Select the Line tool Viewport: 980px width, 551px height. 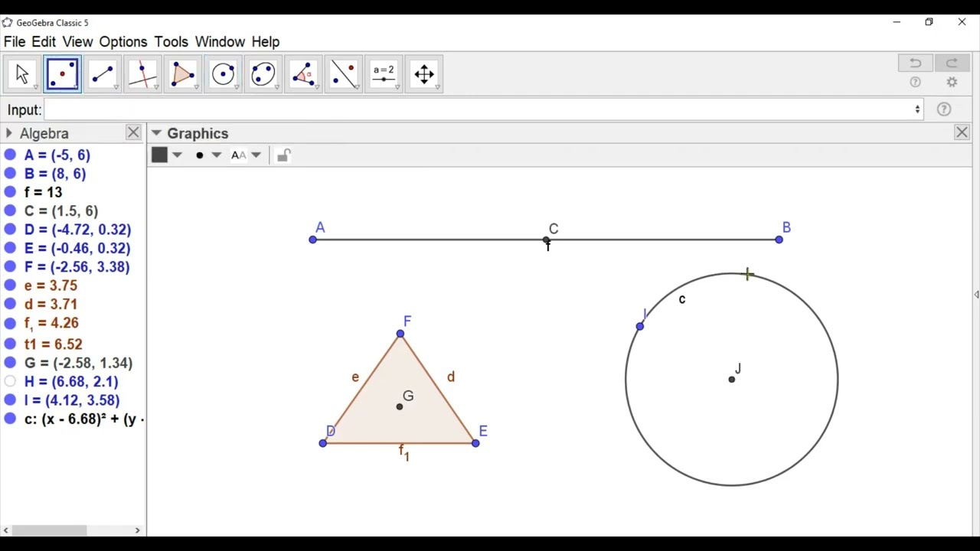point(103,74)
